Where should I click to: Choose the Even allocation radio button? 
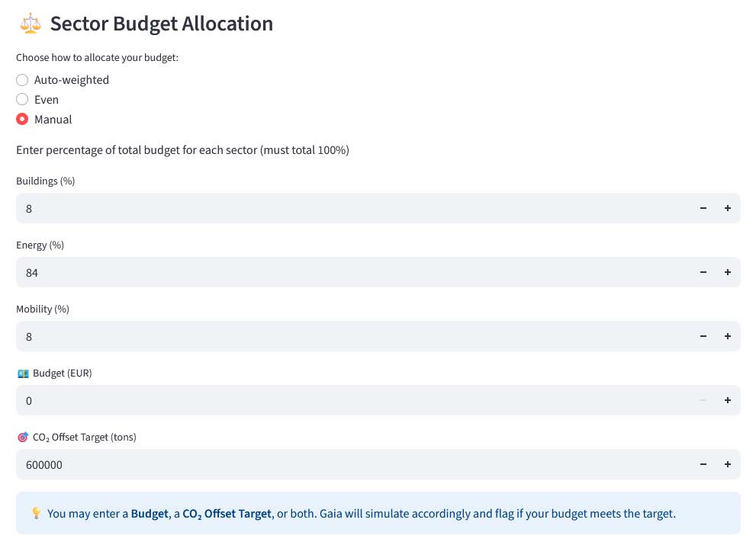tap(22, 100)
